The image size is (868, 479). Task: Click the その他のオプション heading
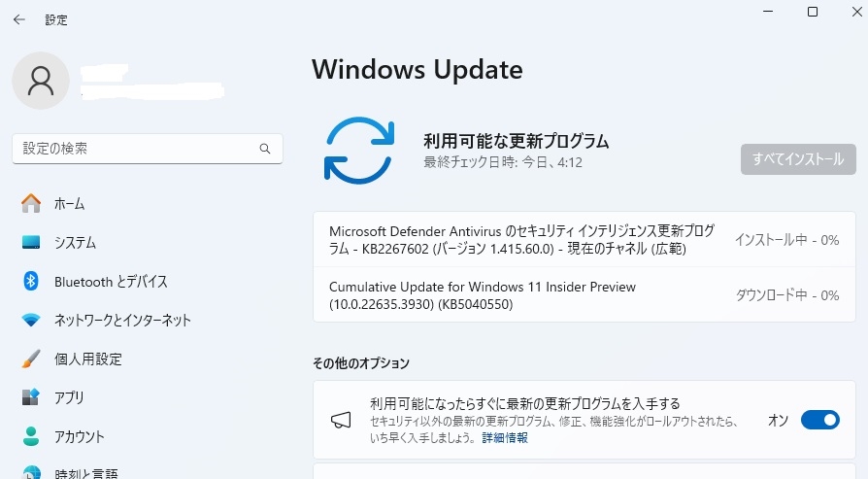(x=361, y=362)
